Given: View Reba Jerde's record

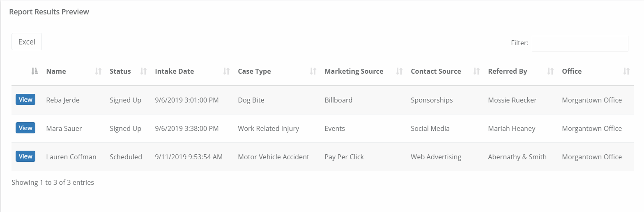Looking at the screenshot, I should 25,100.
